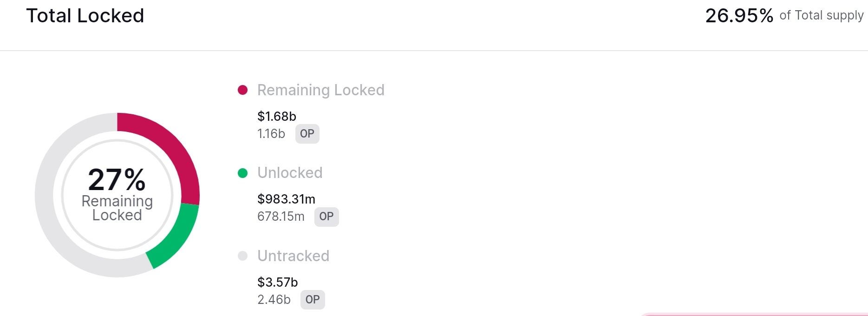Click the 27% center label in donut

pos(117,180)
